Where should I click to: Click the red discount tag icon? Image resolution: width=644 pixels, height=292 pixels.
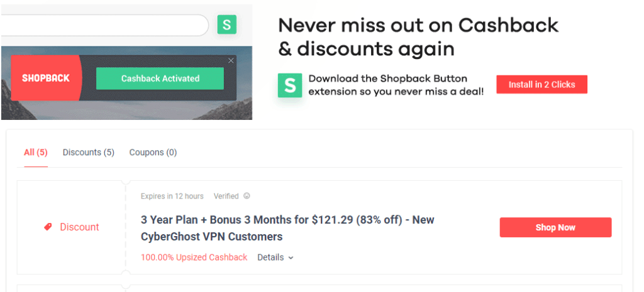click(x=48, y=227)
